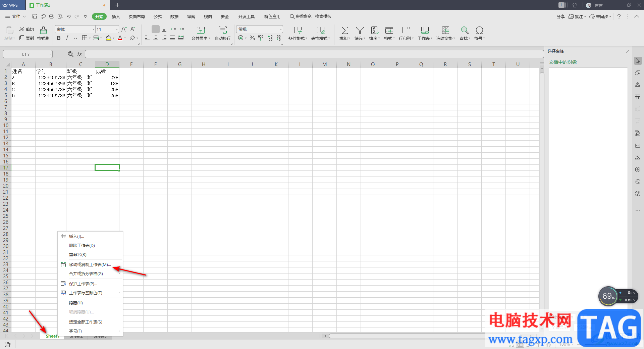Choose Protect Sheet (保护工作表) menu item
This screenshot has width=644, height=349.
(x=90, y=284)
